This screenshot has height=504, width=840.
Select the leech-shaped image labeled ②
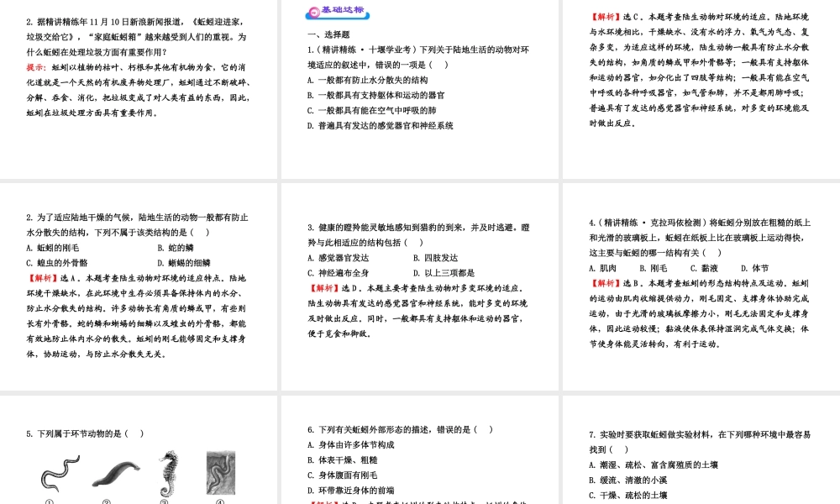click(116, 474)
